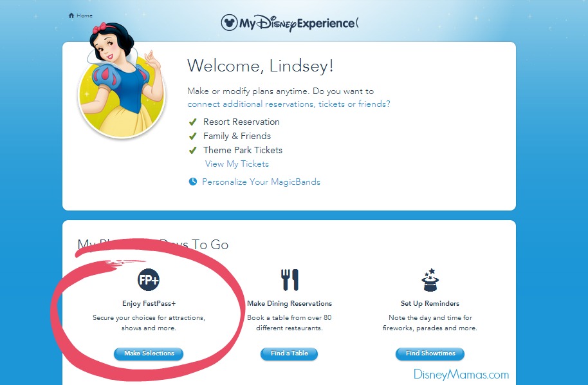Screen dimensions: 588x385
Task: Click the Welcome, Lindsey! heading
Action: click(x=261, y=66)
